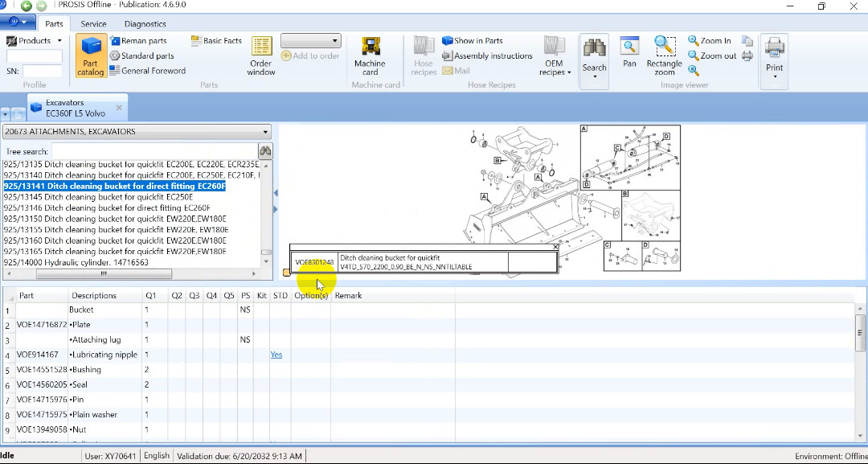
Task: Select 925/13145 Ditch cleaning bucket EC250E
Action: point(98,197)
